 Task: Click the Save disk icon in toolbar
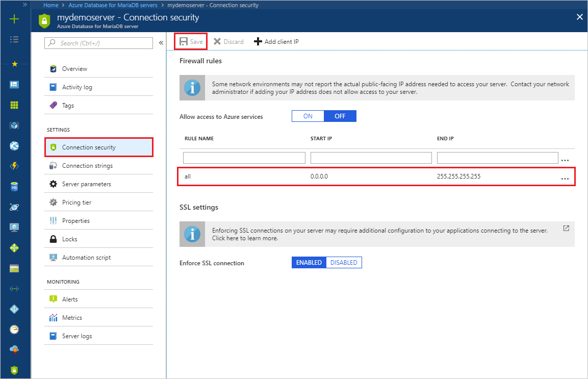(184, 42)
